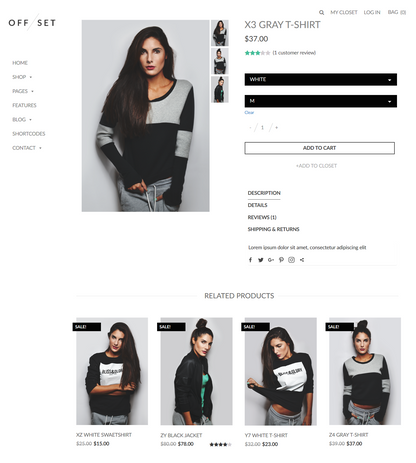Switch to the DETAILS tab
This screenshot has width=416, height=463.
[x=257, y=205]
